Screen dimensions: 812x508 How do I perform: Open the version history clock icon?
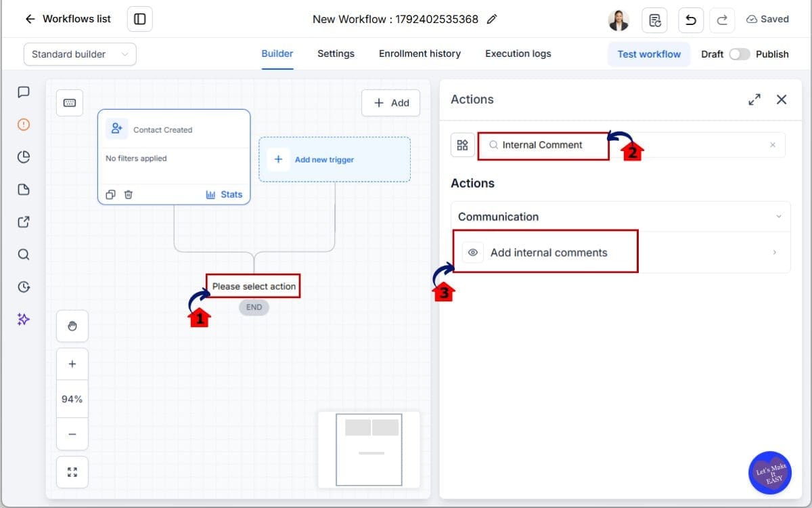(24, 287)
